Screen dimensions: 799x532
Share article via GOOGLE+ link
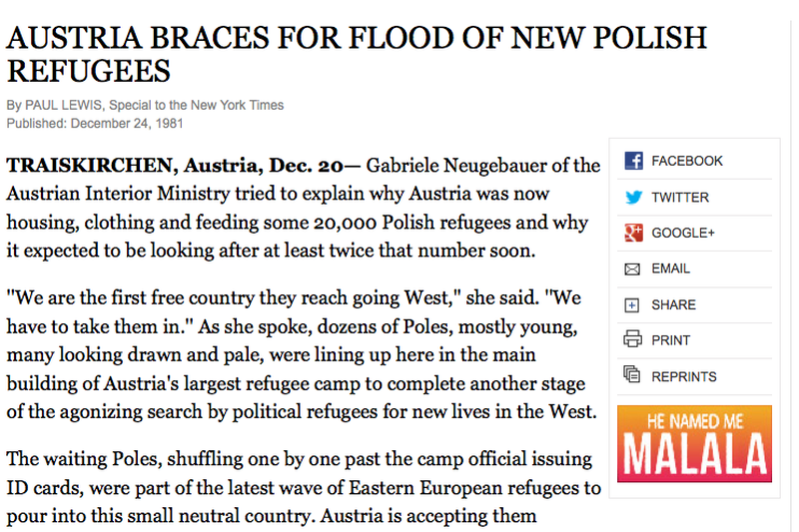pos(683,233)
